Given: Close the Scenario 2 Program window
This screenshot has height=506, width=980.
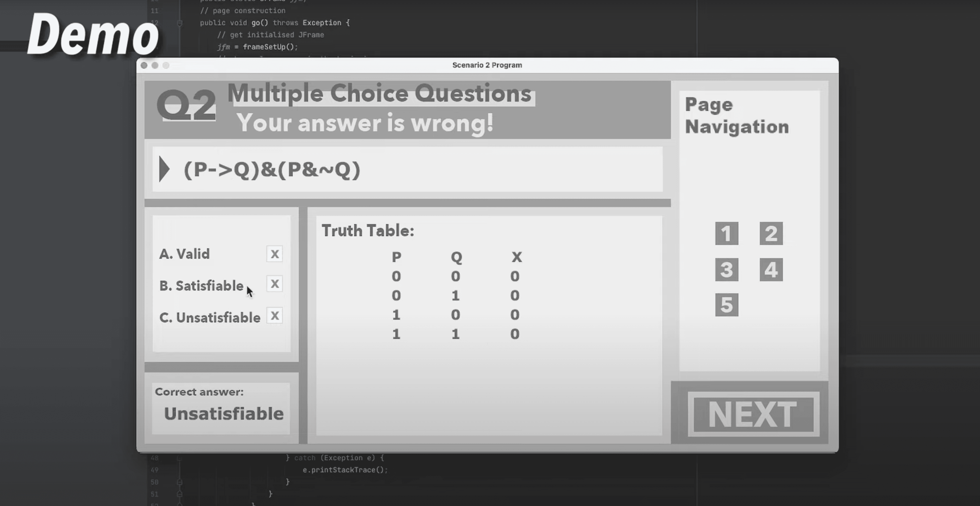Looking at the screenshot, I should (144, 66).
